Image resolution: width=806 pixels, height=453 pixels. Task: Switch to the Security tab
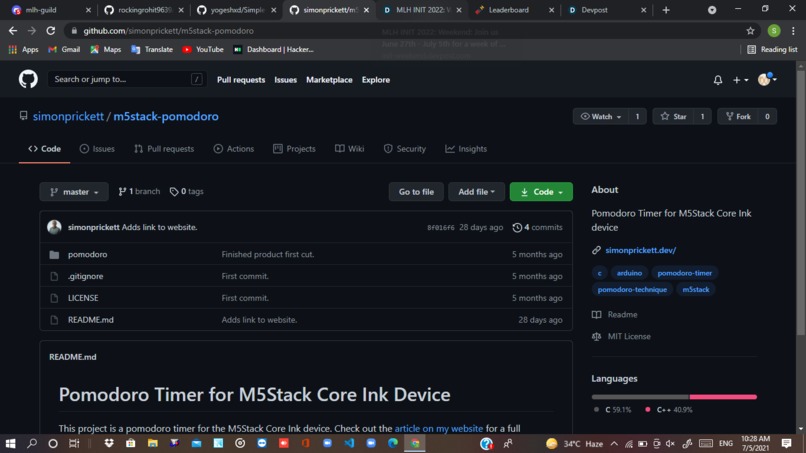coord(405,149)
